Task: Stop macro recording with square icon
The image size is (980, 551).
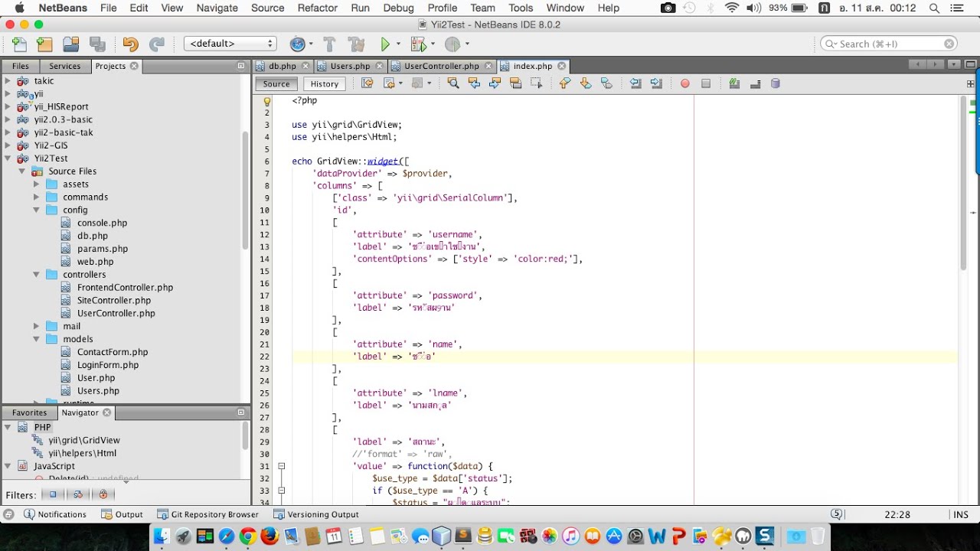Action: click(706, 83)
